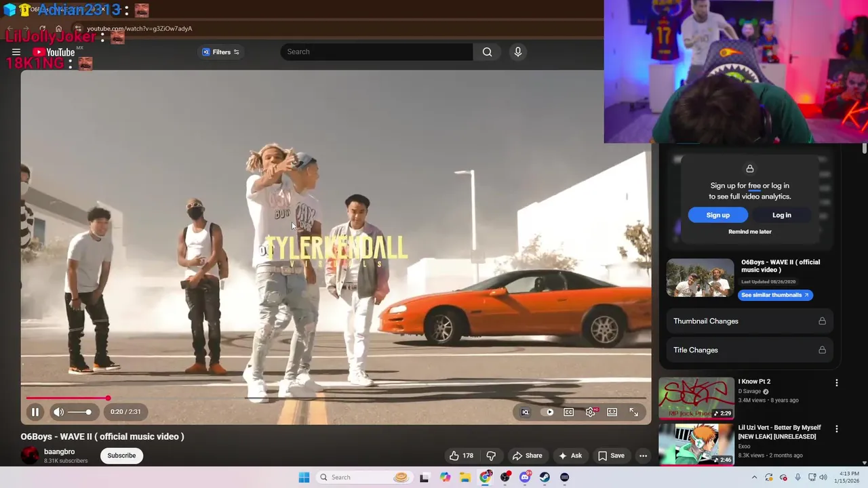Pause the video with the pause button
868x488 pixels.
point(35,411)
